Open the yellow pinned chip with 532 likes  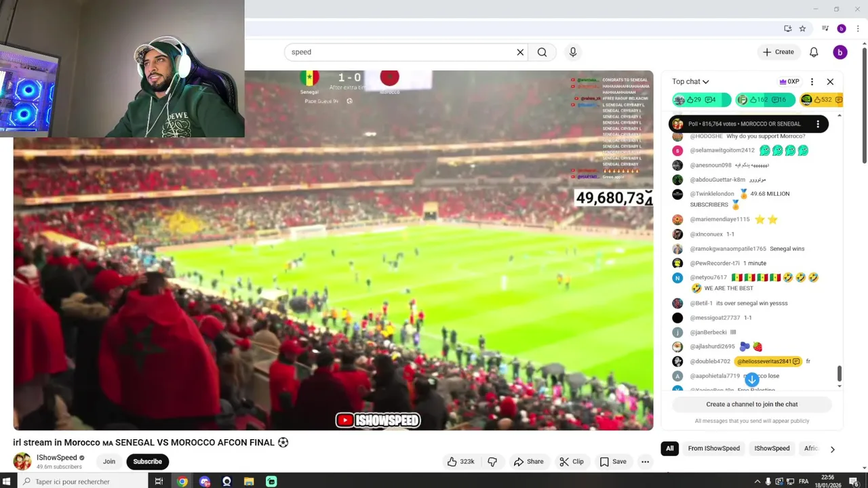821,100
